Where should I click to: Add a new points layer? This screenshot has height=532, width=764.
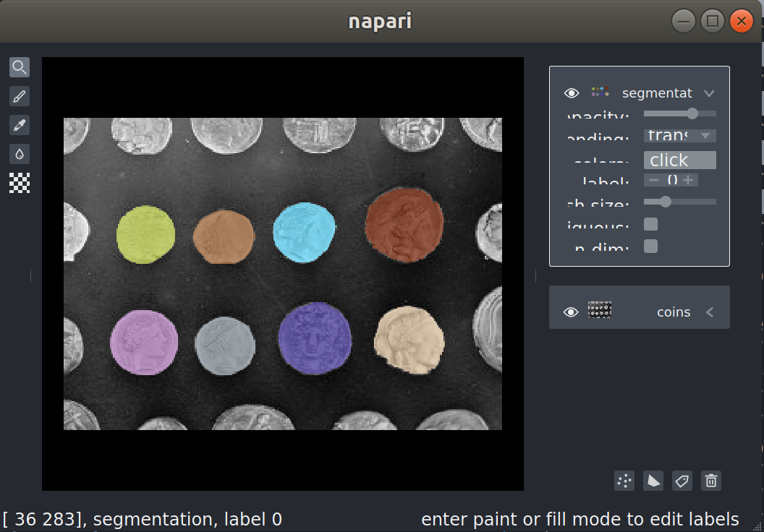click(624, 481)
